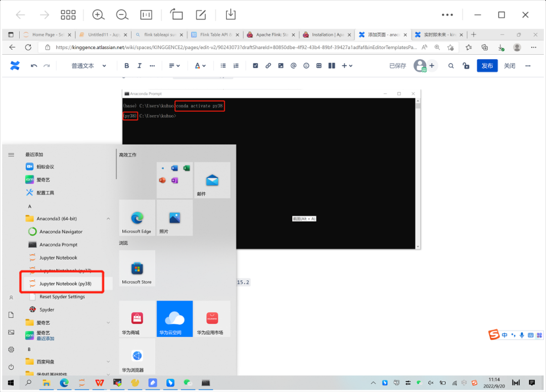The height and width of the screenshot is (392, 546).
Task: Open Settings gear in Start menu
Action: 11,350
